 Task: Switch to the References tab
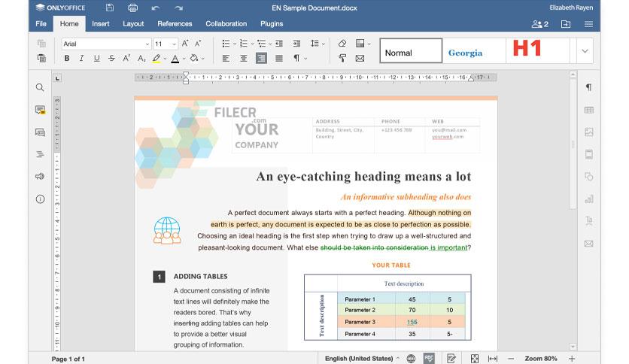[175, 23]
